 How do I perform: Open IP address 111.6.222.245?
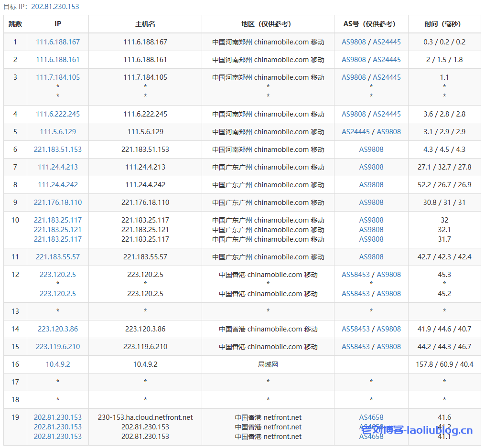[x=58, y=114]
